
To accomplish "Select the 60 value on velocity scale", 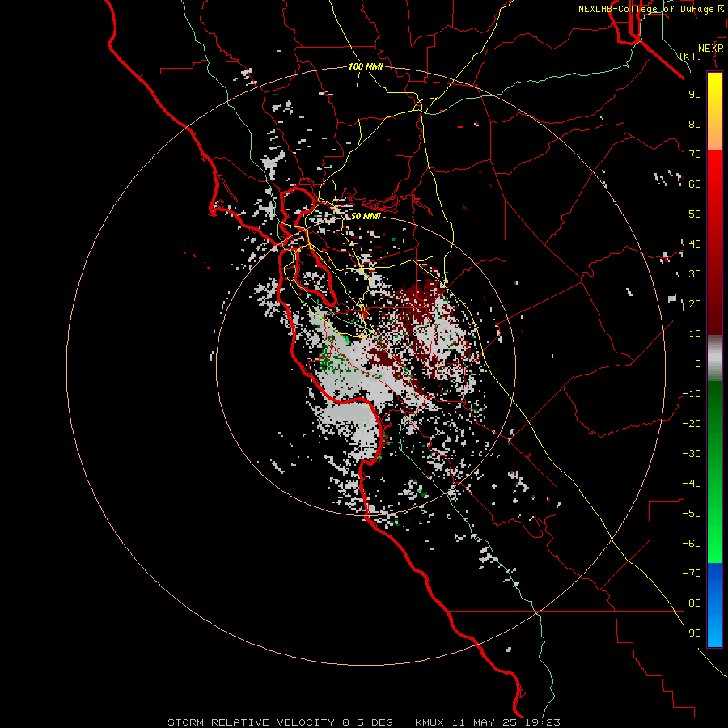I will [x=695, y=184].
